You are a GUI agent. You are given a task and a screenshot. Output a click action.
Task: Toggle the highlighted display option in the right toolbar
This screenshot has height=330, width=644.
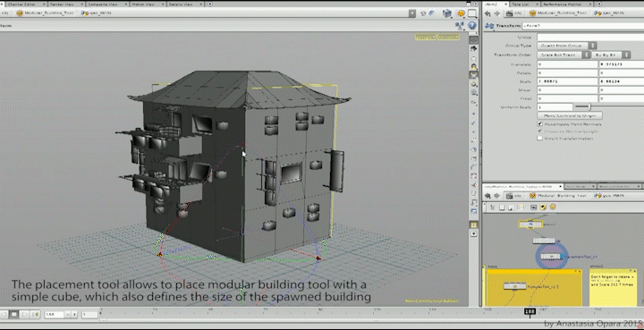point(473,75)
